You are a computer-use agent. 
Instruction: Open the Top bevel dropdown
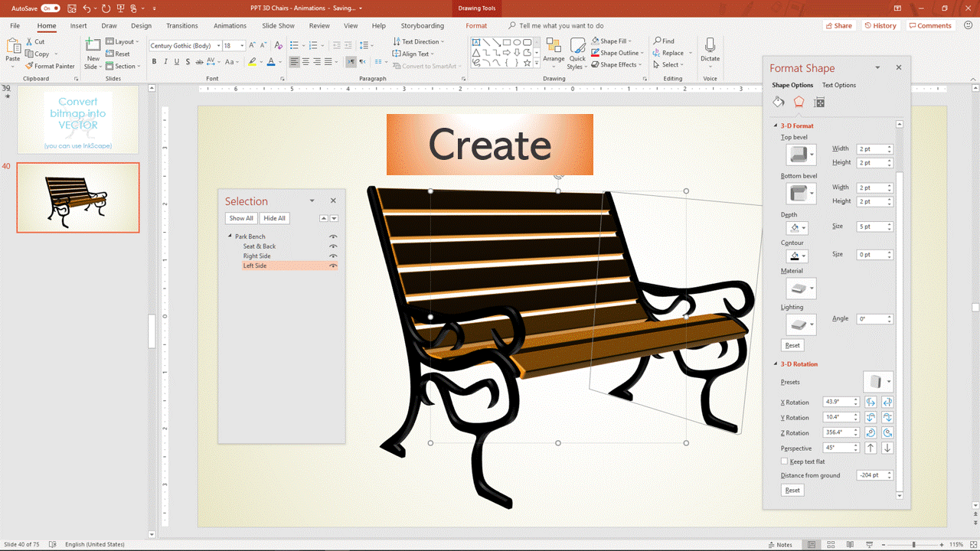[802, 155]
